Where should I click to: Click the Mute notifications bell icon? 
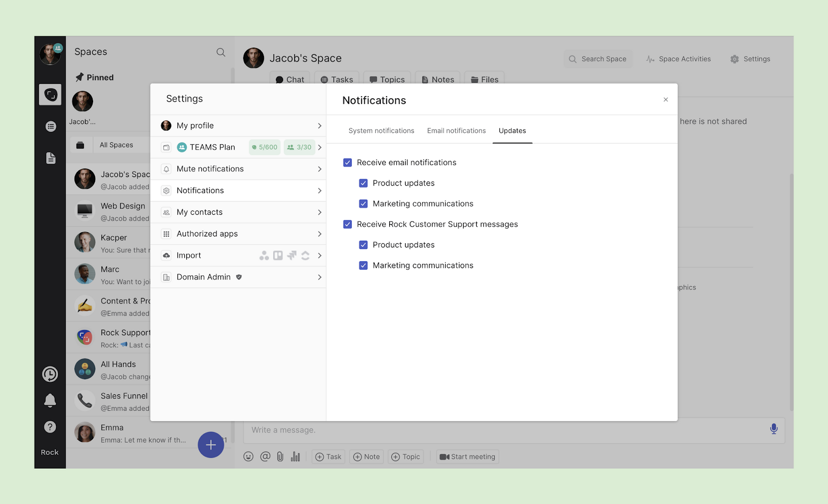[x=166, y=169]
